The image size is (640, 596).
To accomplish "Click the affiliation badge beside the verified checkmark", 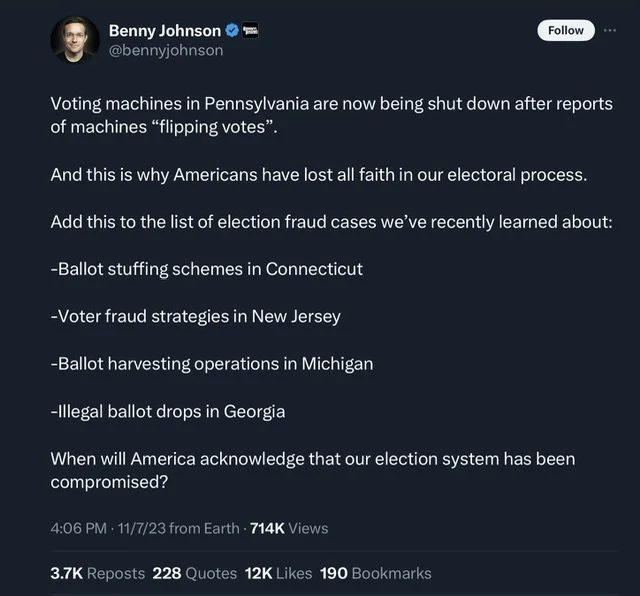I will pyautogui.click(x=252, y=31).
